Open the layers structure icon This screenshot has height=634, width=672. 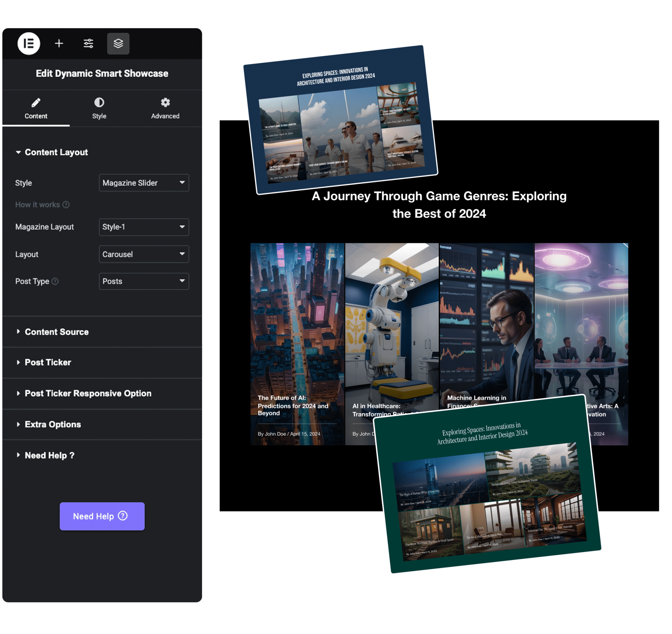pyautogui.click(x=118, y=44)
